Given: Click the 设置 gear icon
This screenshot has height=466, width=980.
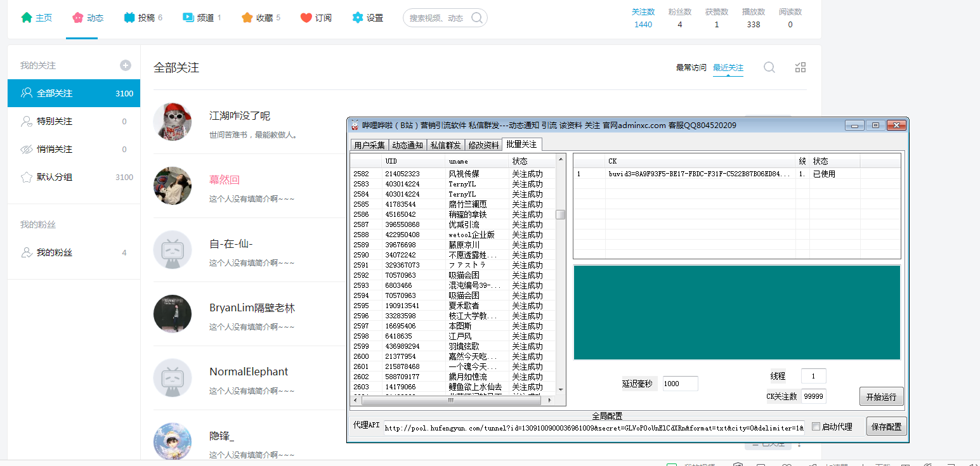Looking at the screenshot, I should pos(358,18).
